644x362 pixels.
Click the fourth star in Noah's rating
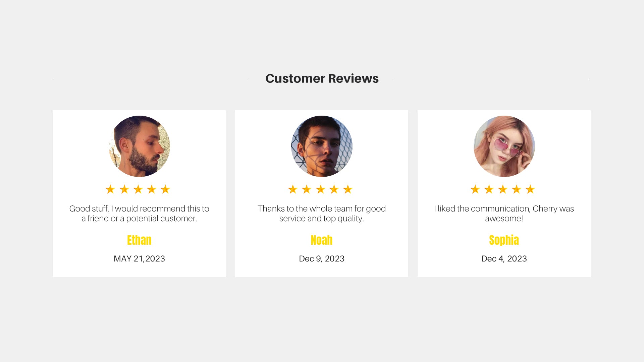[334, 190]
